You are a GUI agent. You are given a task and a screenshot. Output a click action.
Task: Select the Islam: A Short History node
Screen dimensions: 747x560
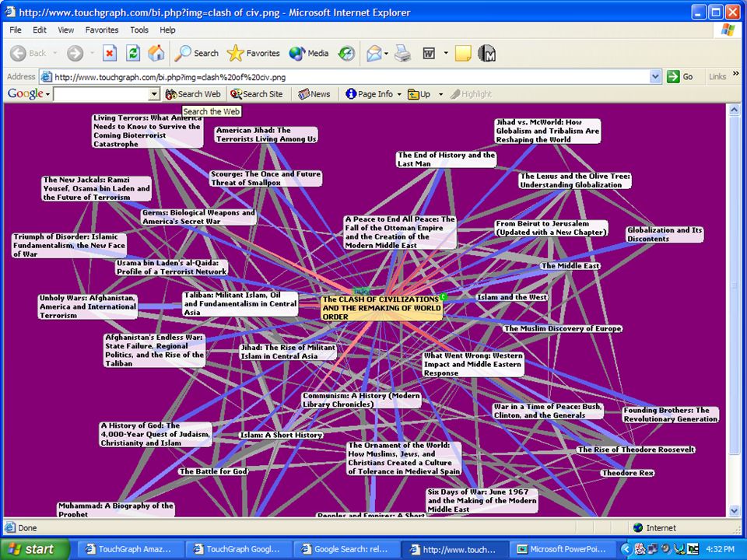pyautogui.click(x=281, y=435)
